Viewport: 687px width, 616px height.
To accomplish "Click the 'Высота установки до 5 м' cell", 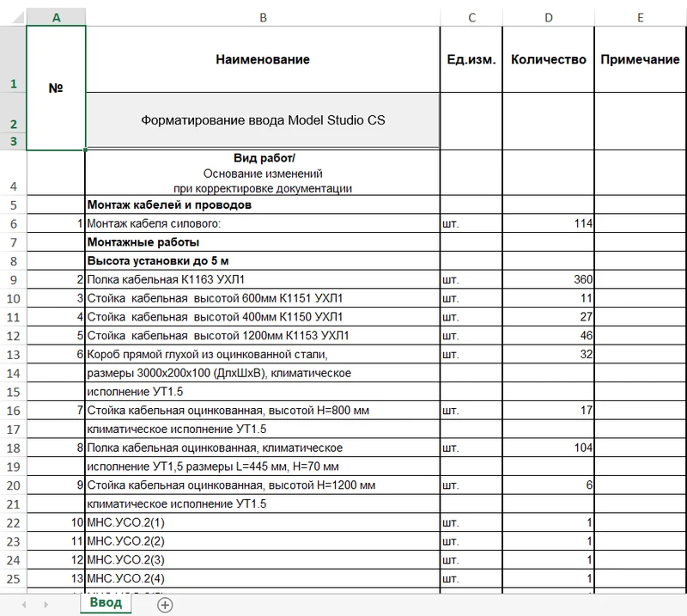I will (x=263, y=260).
